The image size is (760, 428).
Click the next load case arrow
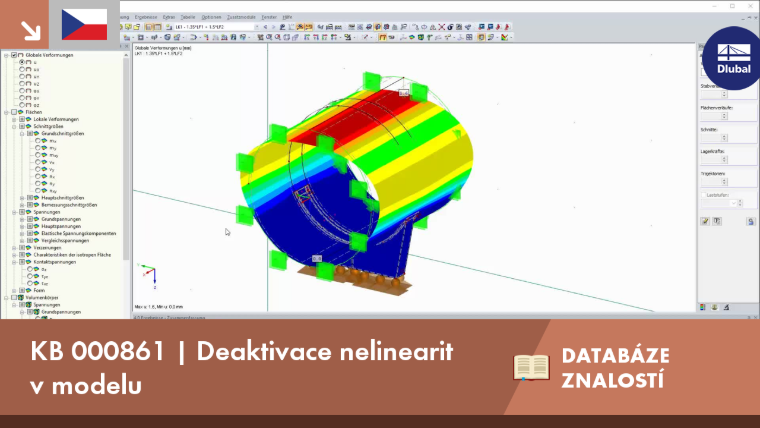coord(273,27)
